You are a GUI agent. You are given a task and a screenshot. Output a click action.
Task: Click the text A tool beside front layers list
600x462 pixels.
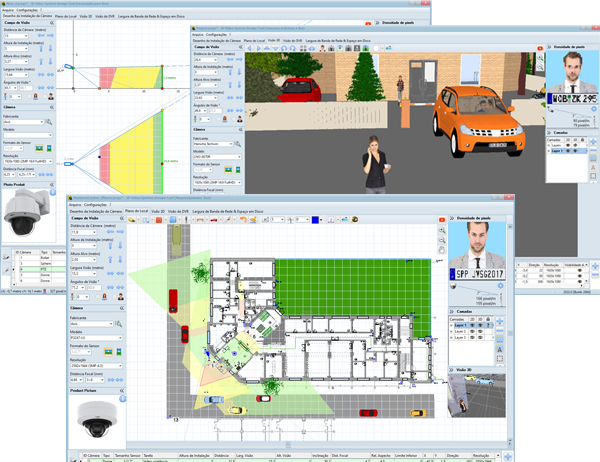(500, 349)
